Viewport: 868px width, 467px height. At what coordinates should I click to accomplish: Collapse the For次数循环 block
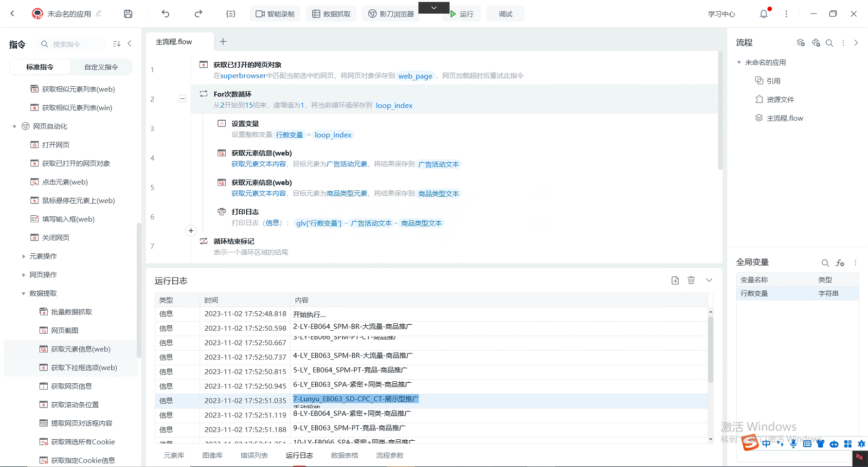[182, 99]
